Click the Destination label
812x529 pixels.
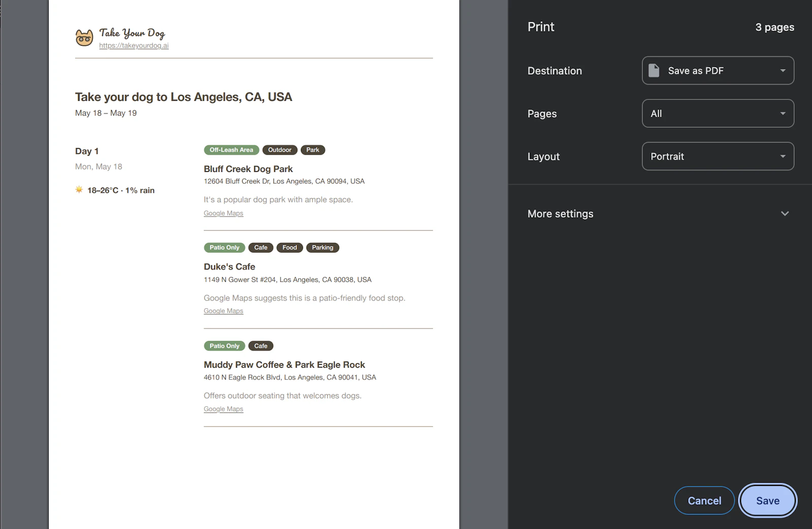point(555,71)
